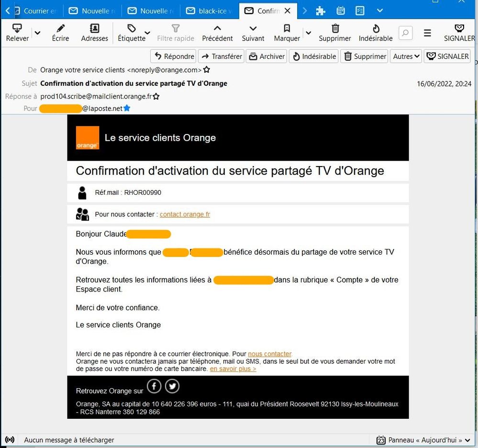478x448 pixels.
Task: Open the Autres dropdown menu
Action: point(406,56)
